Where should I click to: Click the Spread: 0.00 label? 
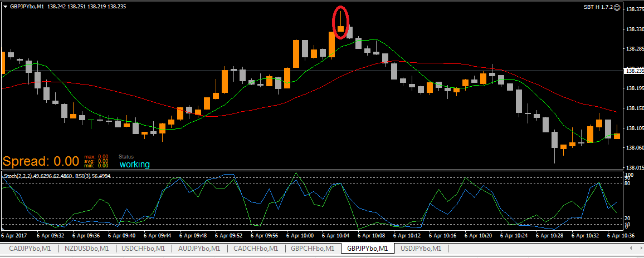click(41, 161)
